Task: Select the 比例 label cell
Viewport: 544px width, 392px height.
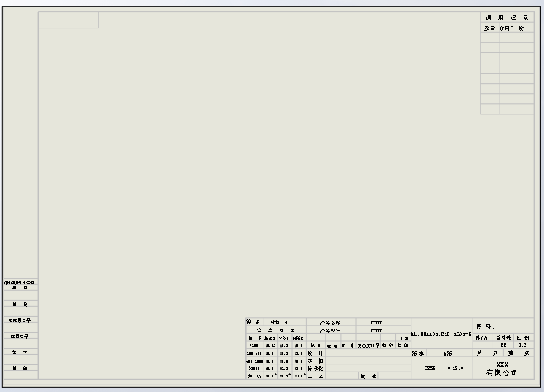Action: point(522,337)
